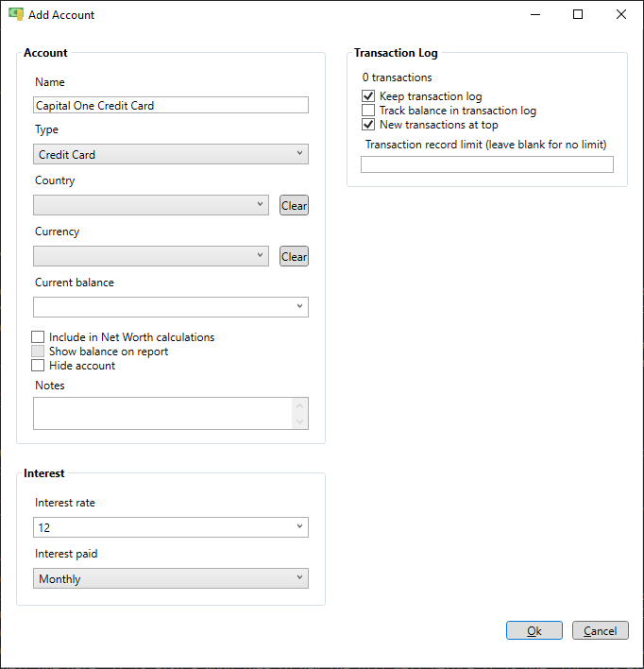Expand the Country dropdown list

point(151,205)
